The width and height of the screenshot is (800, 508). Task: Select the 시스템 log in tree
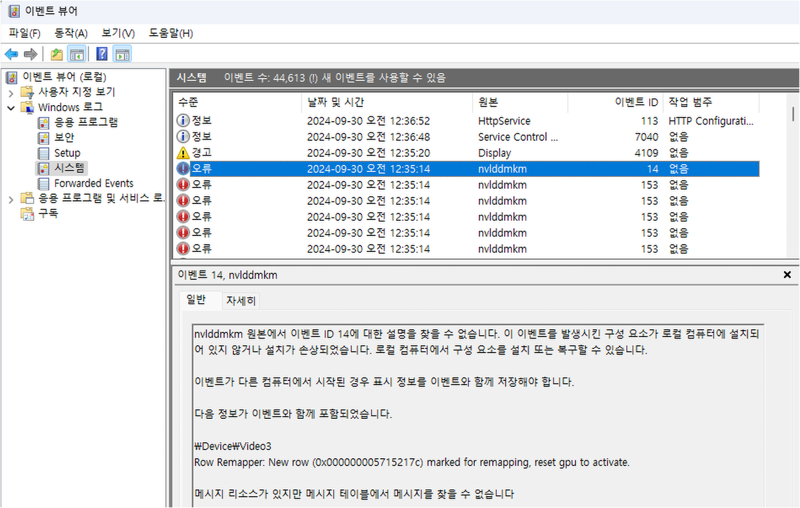coord(69,168)
